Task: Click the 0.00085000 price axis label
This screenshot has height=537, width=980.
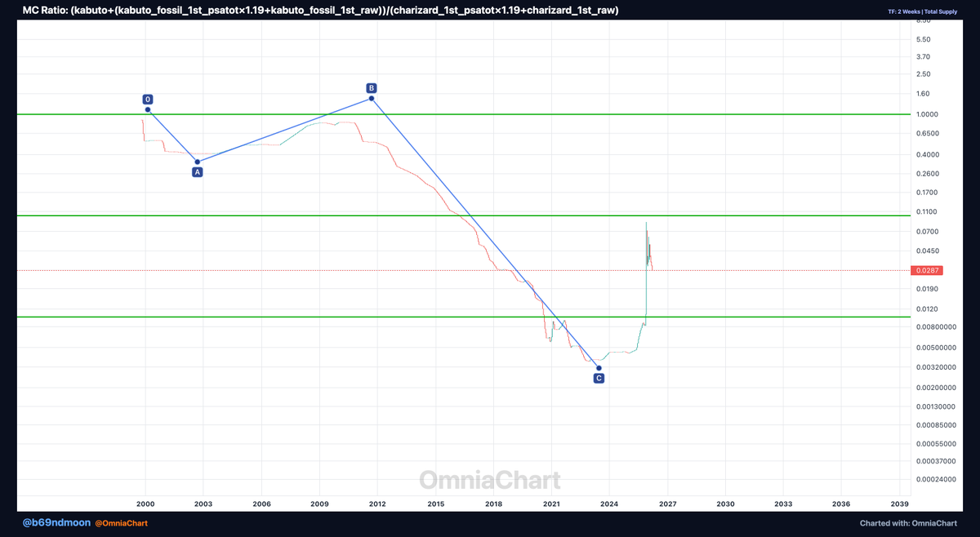Action: click(x=938, y=424)
